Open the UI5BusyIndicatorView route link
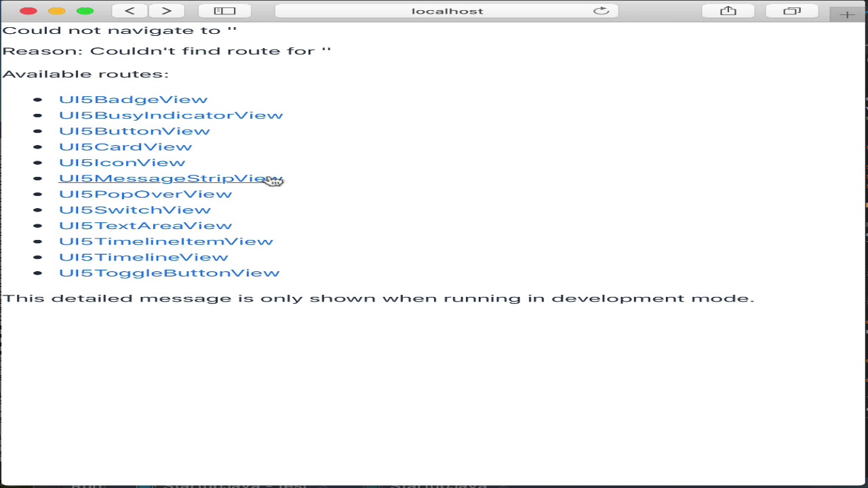This screenshot has width=868, height=488. pyautogui.click(x=171, y=115)
